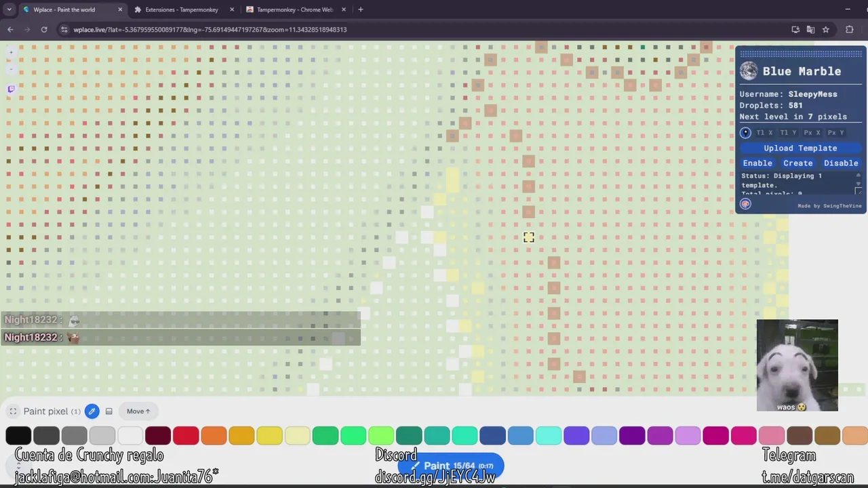Select the lime light green swatch
Viewport: 868px width, 488px height.
[x=381, y=435]
